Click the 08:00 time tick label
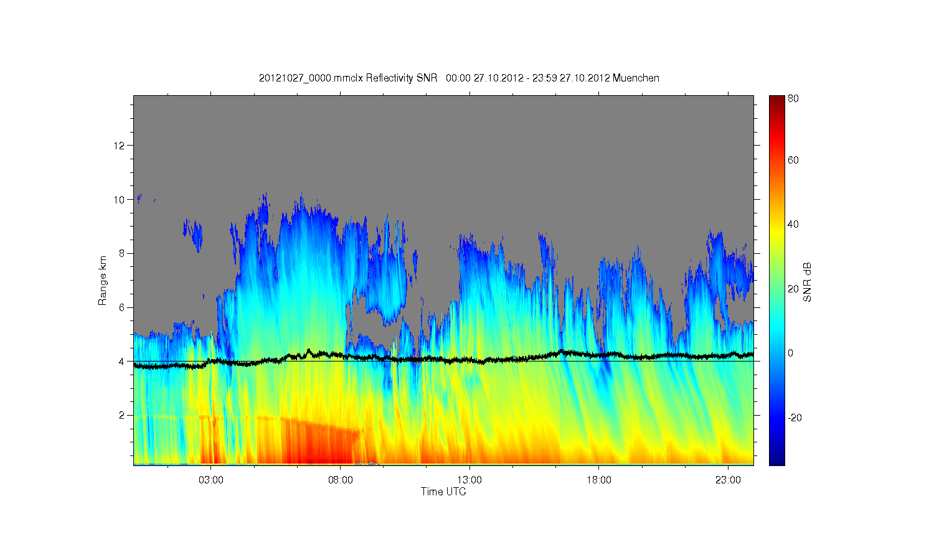The height and width of the screenshot is (560, 934). click(340, 480)
